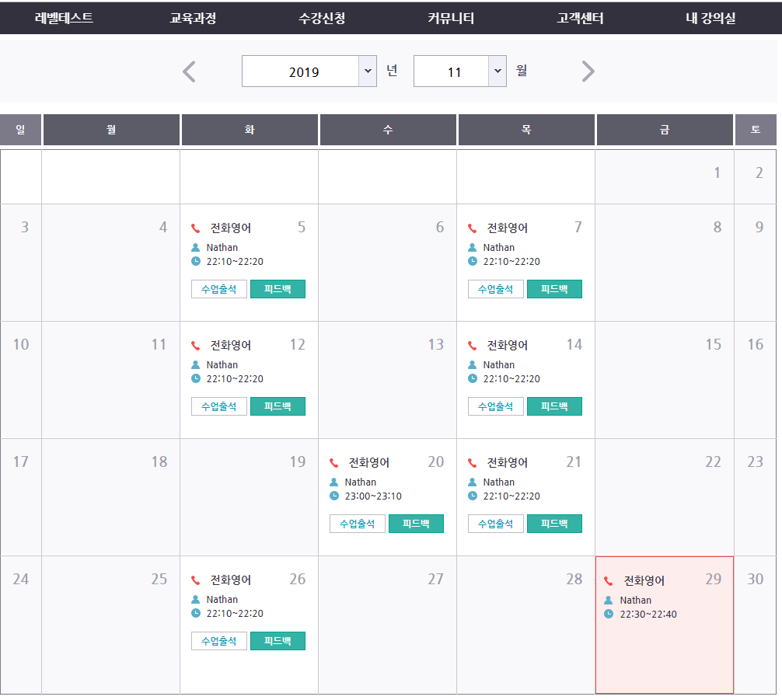The height and width of the screenshot is (700, 782).
Task: Select the highlighted November 29 cell
Action: pos(664,653)
